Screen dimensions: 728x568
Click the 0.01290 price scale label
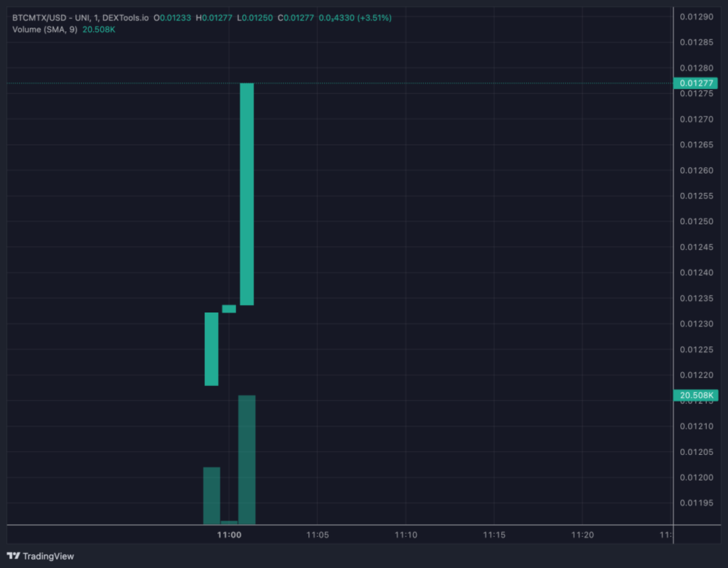click(696, 17)
